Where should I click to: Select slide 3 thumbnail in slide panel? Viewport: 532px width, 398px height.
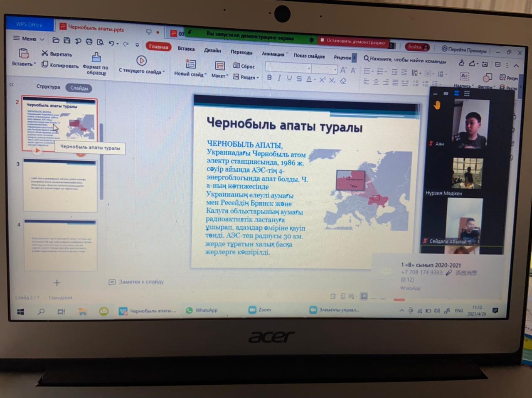[60, 186]
